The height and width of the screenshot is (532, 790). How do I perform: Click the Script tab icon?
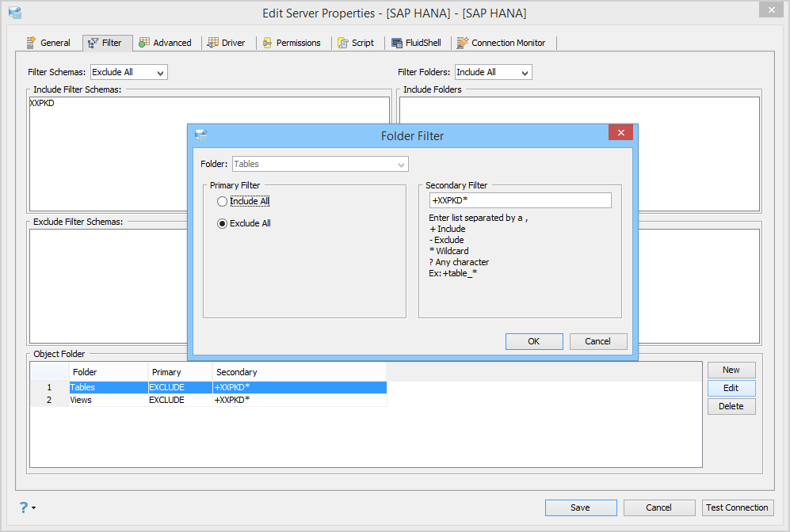point(343,43)
